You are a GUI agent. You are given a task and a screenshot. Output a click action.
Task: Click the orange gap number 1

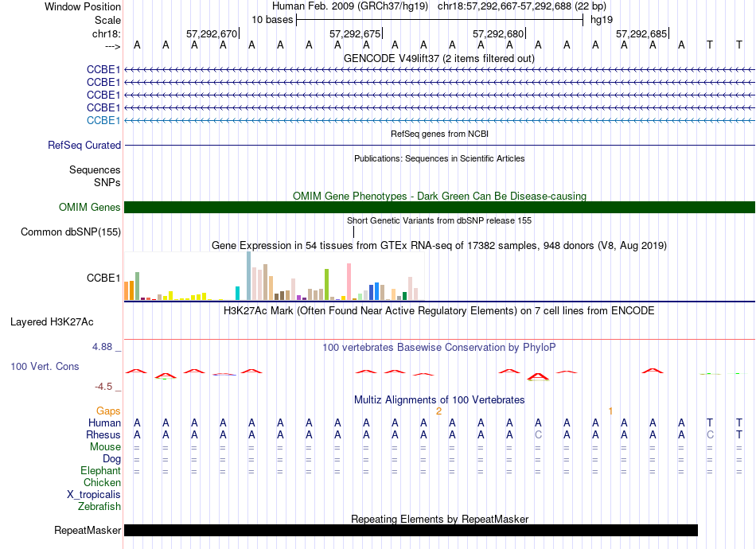coord(610,411)
